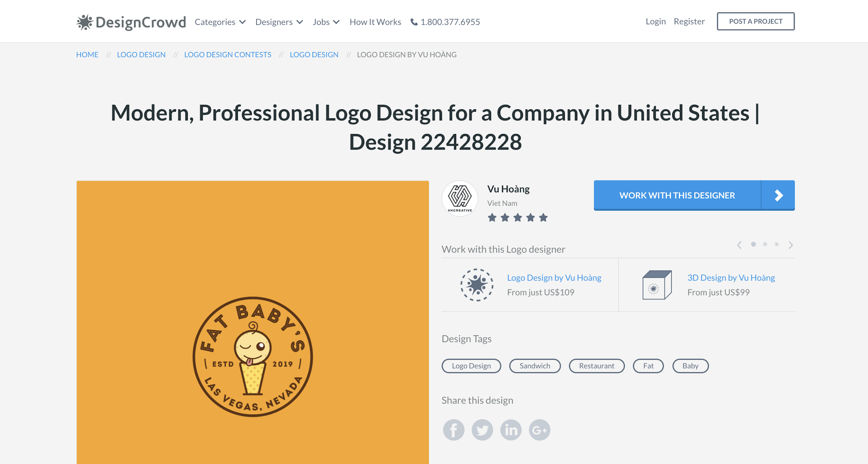Image resolution: width=868 pixels, height=464 pixels.
Task: Open the How It Works page
Action: pos(375,22)
